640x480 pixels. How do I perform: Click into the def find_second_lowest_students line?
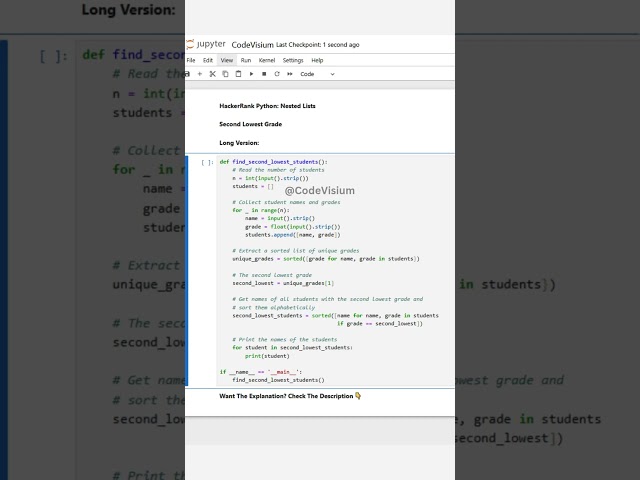click(273, 162)
